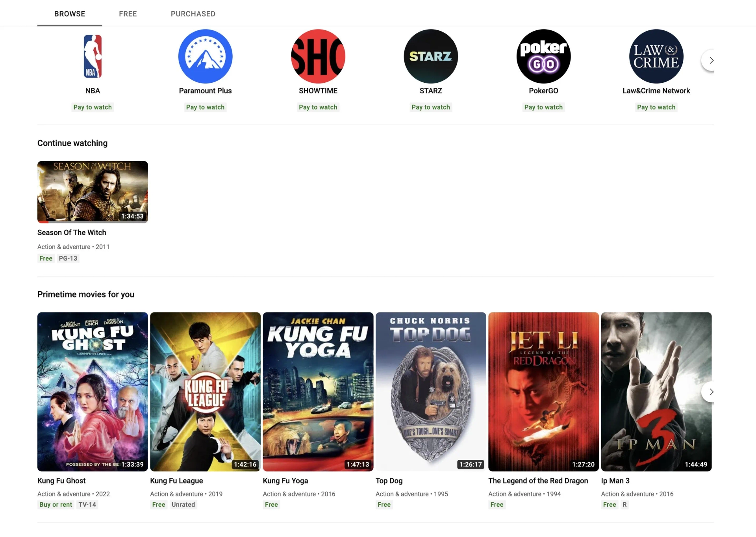Click Buy or rent badge for Kung Fu Ghost
Viewport: 756px width, 537px height.
tap(56, 504)
